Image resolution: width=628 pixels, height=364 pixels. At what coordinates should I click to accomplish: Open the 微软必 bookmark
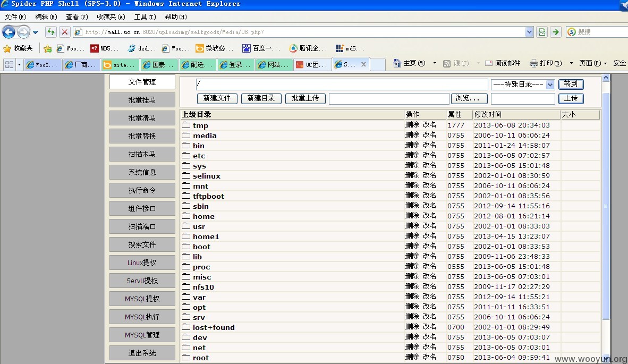click(x=214, y=48)
